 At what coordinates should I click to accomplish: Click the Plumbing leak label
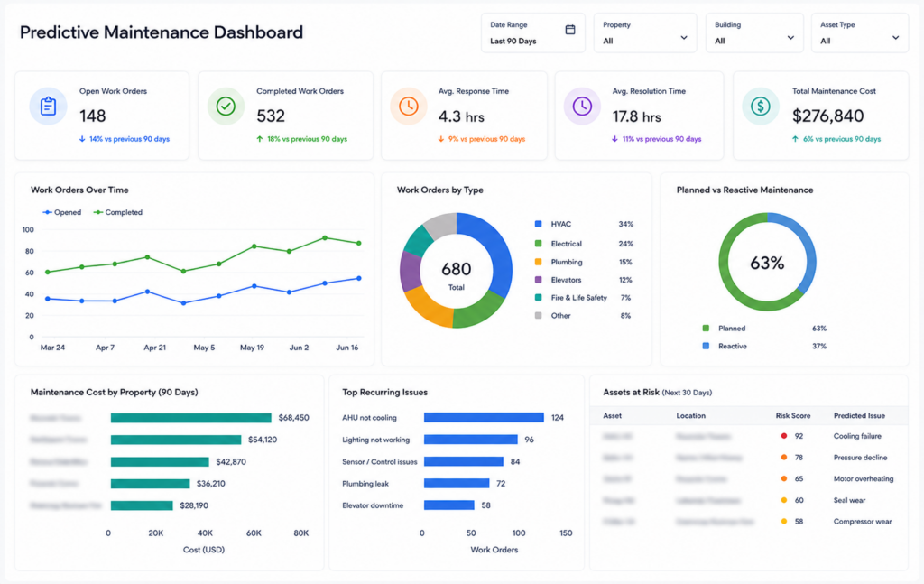click(x=365, y=483)
